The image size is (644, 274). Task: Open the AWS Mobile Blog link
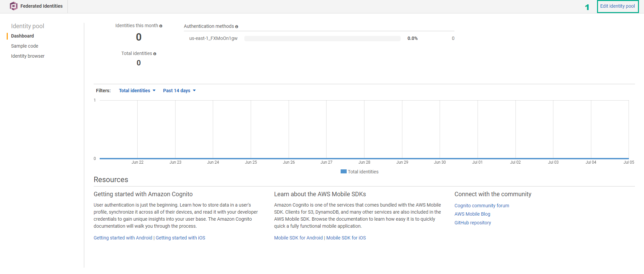point(472,214)
